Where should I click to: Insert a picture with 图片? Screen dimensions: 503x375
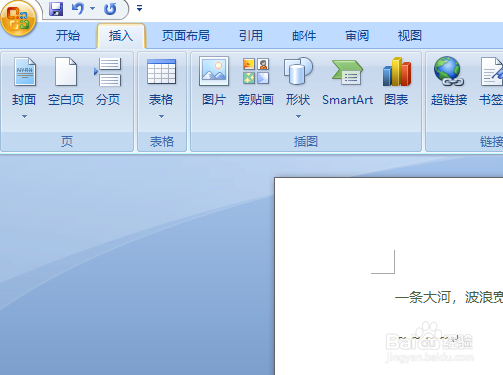click(214, 82)
